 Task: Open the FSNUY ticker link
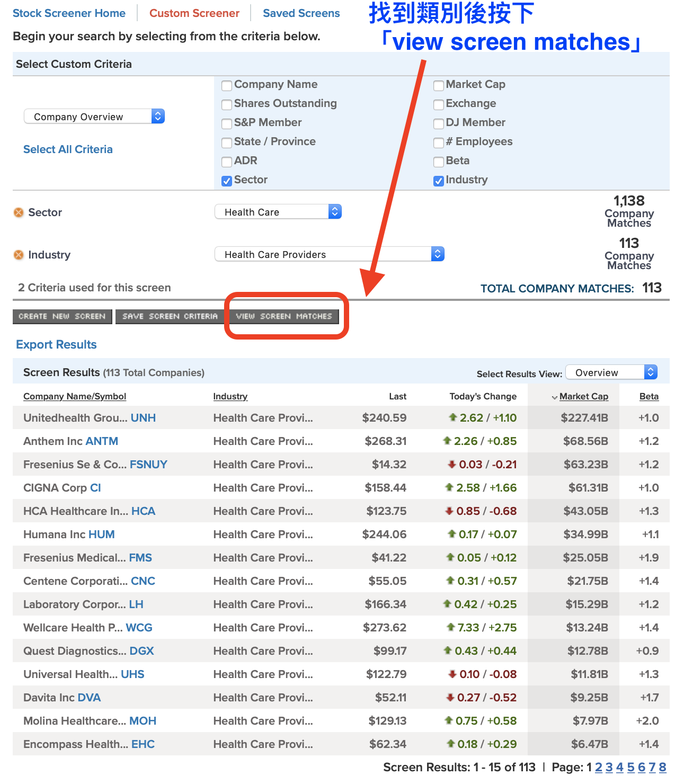click(x=148, y=465)
